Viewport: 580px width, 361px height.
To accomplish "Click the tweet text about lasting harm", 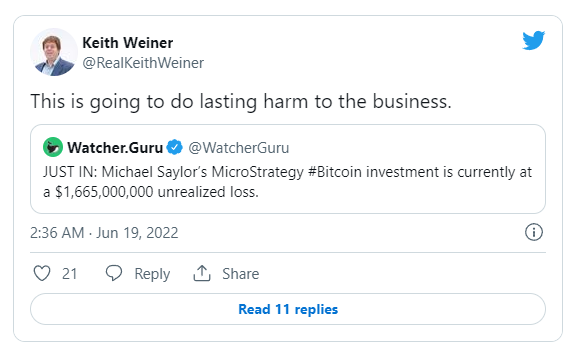I will coord(241,101).
